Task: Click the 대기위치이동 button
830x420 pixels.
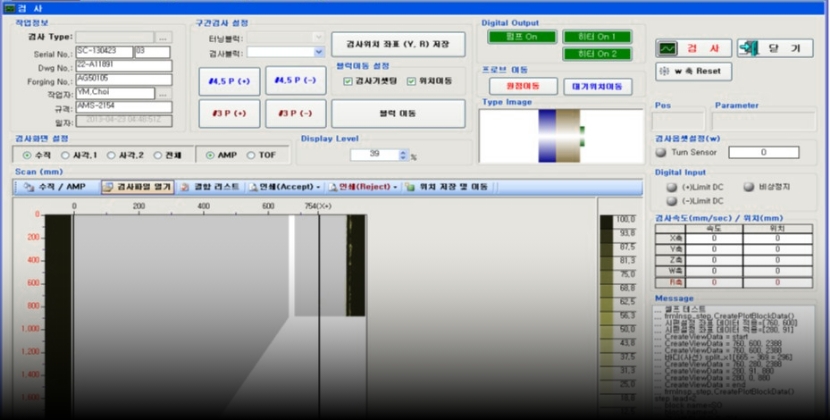Action: 598,86
